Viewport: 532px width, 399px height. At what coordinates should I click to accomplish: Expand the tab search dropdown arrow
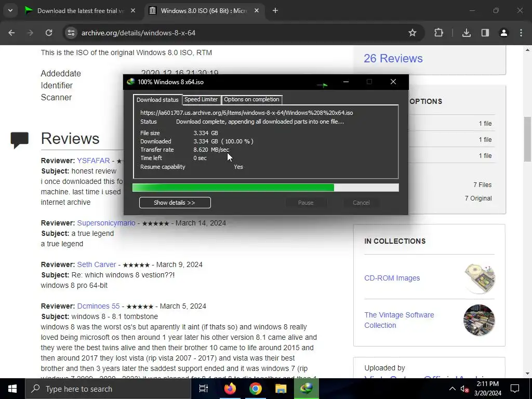[x=10, y=11]
